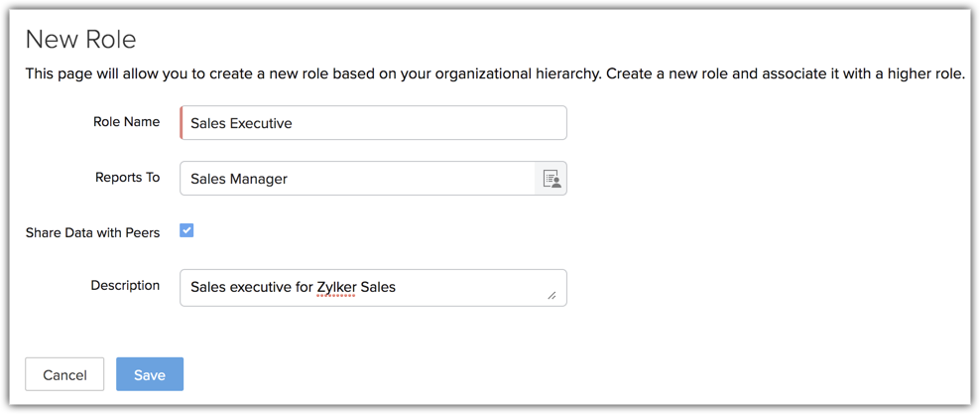Viewport: 980px width, 414px height.
Task: Click the Description field label
Action: [x=125, y=286]
